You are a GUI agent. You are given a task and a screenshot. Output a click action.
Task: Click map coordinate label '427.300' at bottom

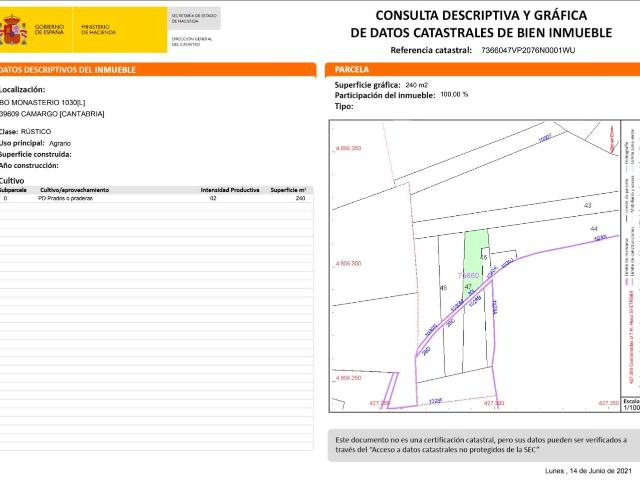[x=494, y=403]
